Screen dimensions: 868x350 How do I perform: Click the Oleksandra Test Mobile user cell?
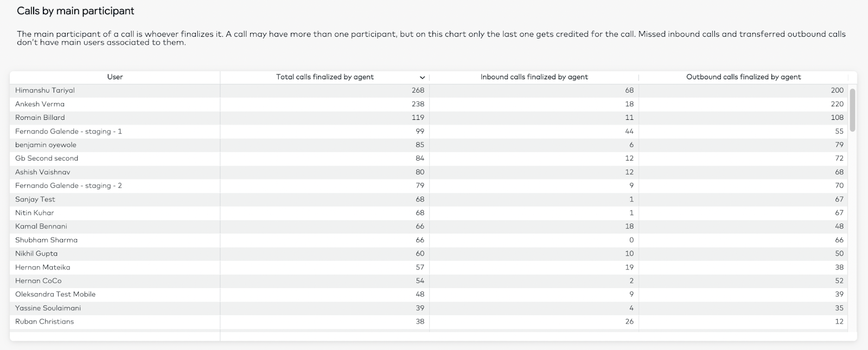114,294
